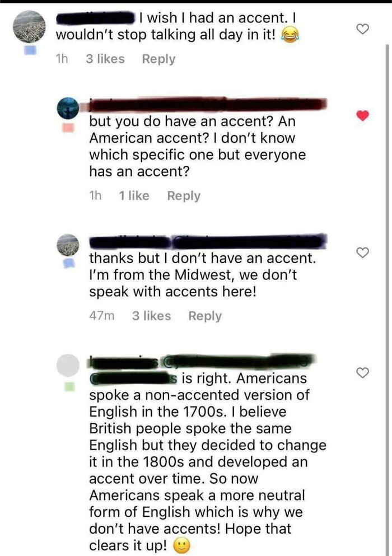This screenshot has width=392, height=556.
Task: Unlike the red-hearted 'everyone has an accent' reply
Action: pos(362,115)
